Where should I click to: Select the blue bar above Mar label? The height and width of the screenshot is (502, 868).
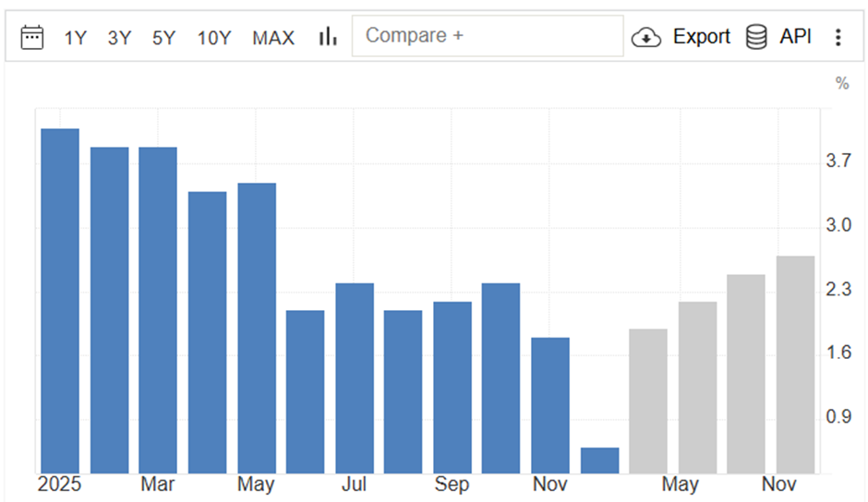click(x=158, y=310)
